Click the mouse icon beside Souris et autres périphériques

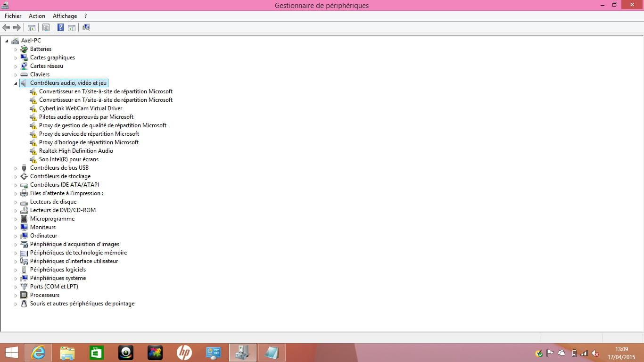click(24, 304)
